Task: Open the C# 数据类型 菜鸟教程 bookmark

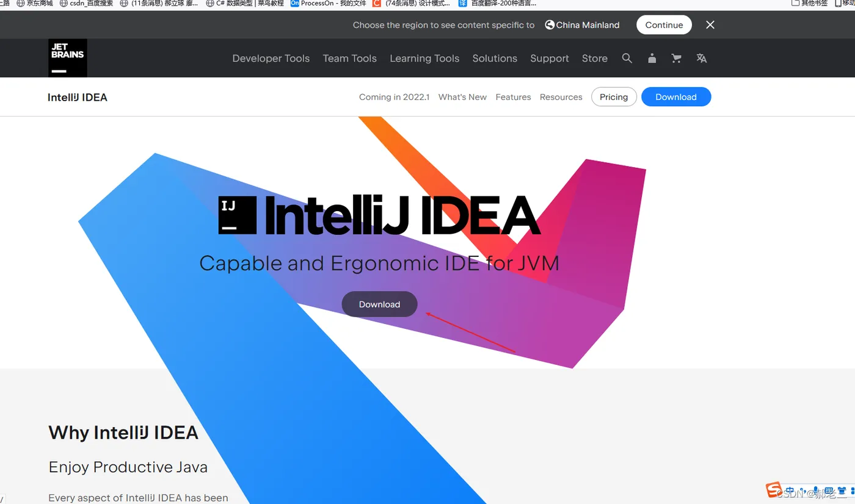Action: pos(245,3)
